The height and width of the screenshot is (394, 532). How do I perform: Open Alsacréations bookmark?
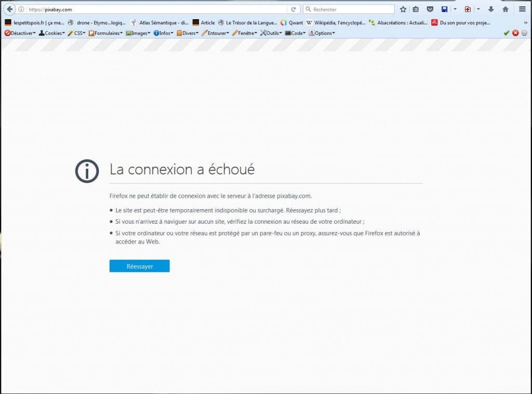pos(398,23)
